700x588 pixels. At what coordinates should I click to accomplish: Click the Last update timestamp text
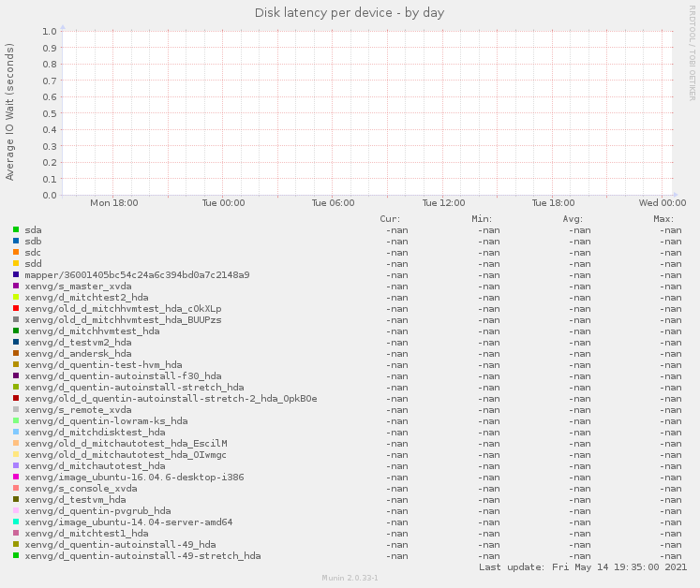[583, 566]
